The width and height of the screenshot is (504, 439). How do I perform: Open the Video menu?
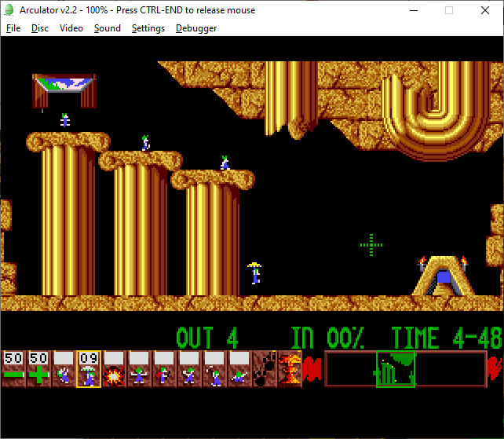71,28
